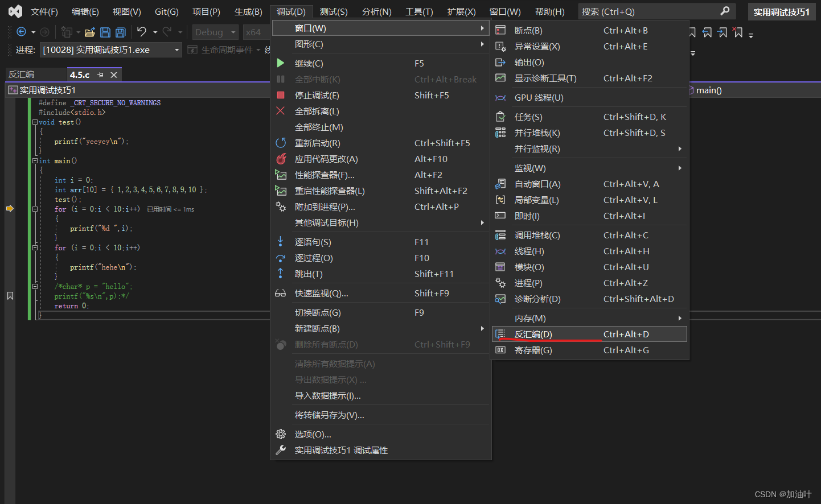The height and width of the screenshot is (504, 821).
Task: Open 测试(S) menu
Action: [x=334, y=11]
